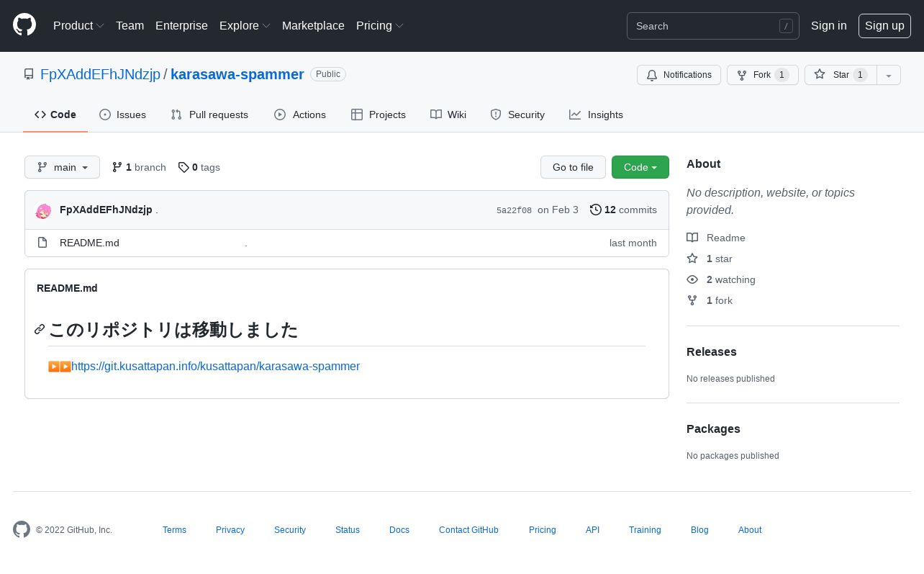This screenshot has height=574, width=924.
Task: Open the footer Docs link
Action: tap(399, 530)
